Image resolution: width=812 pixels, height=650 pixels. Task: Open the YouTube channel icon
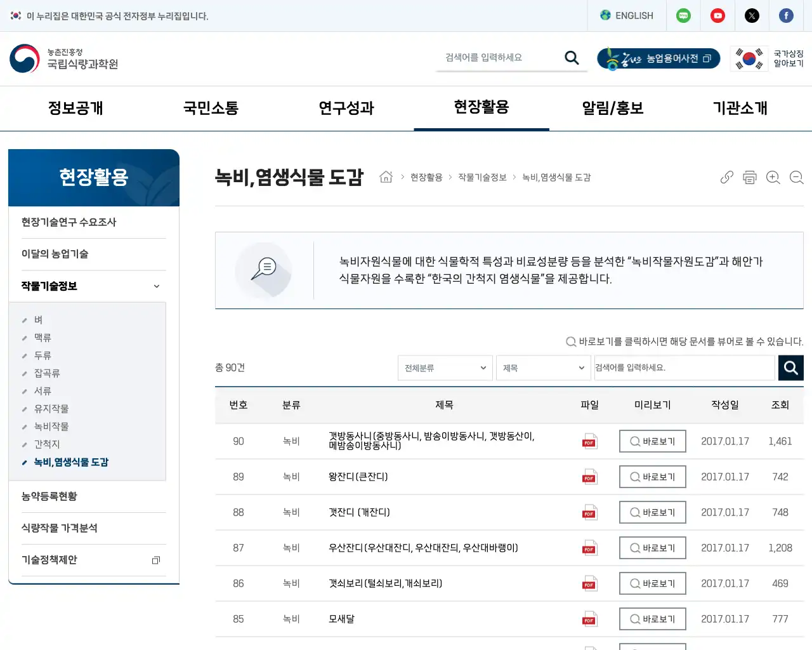click(717, 15)
